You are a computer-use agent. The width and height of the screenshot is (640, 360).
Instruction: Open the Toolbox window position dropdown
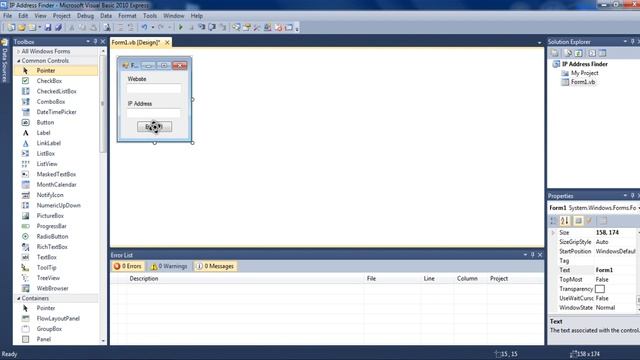88,42
